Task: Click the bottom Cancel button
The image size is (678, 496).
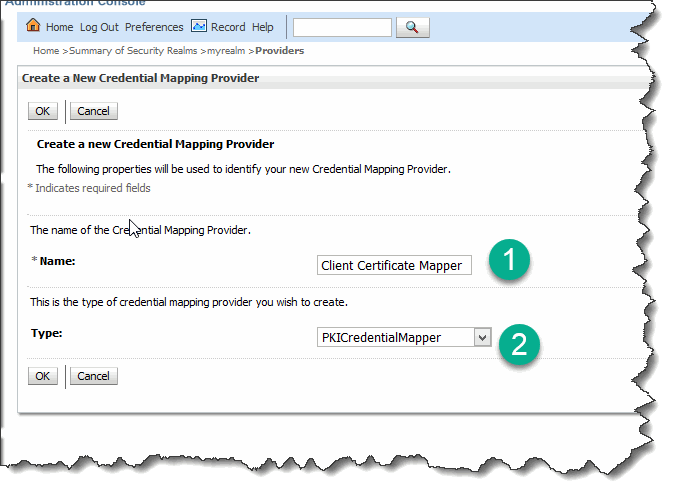Action: [x=93, y=376]
